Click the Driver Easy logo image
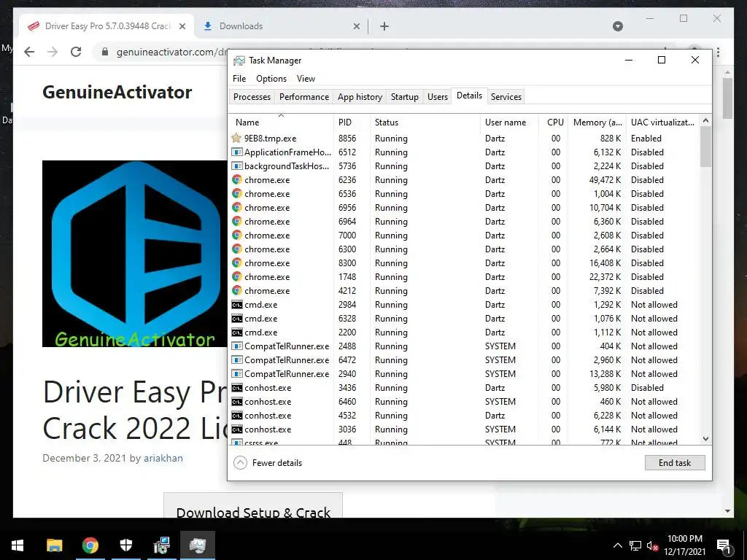 coord(135,253)
